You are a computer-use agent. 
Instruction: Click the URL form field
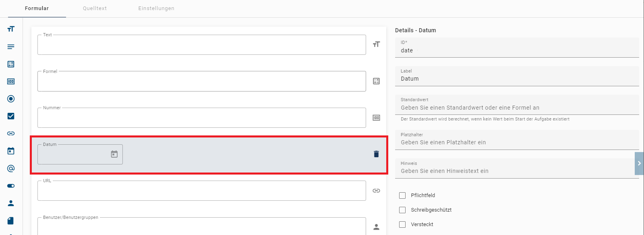coord(201,191)
